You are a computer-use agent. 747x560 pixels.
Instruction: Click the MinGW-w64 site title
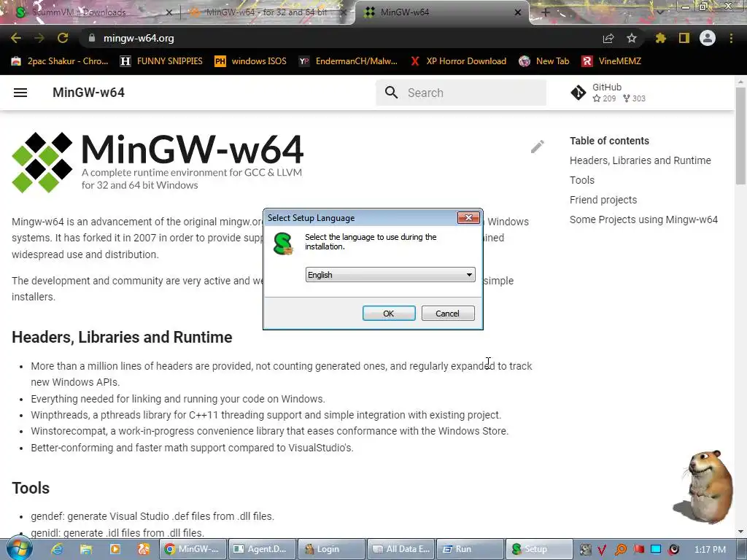(88, 93)
